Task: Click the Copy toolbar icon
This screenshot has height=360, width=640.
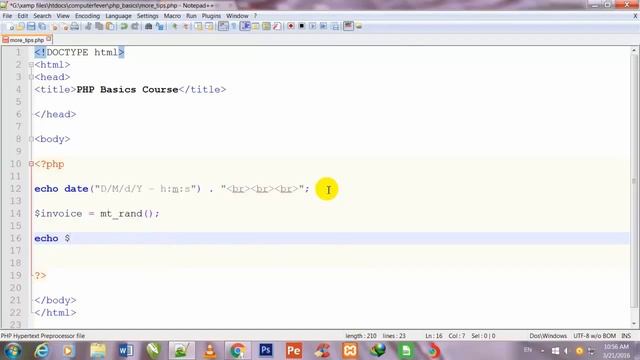Action: click(99, 27)
